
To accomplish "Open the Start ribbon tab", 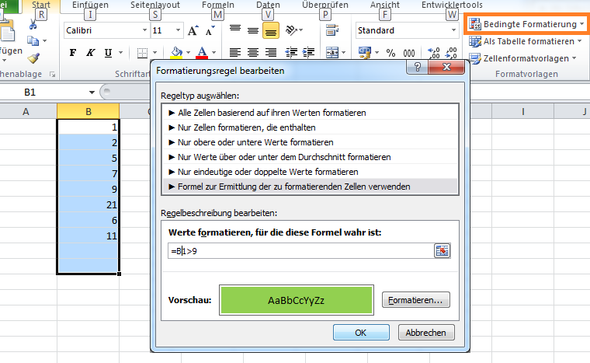I will [x=41, y=5].
